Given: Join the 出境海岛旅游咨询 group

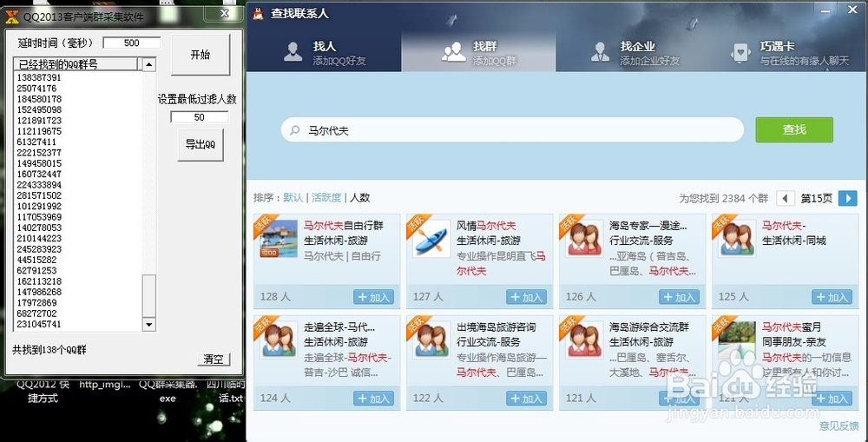Looking at the screenshot, I should point(527,399).
